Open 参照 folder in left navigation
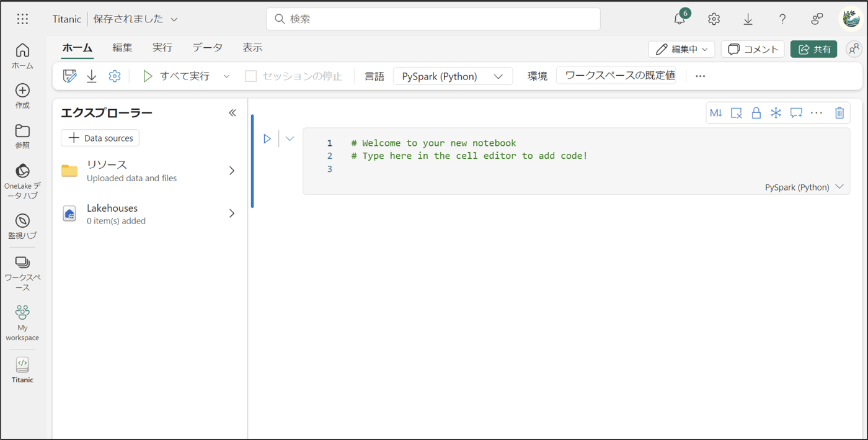The image size is (868, 440). tap(22, 136)
